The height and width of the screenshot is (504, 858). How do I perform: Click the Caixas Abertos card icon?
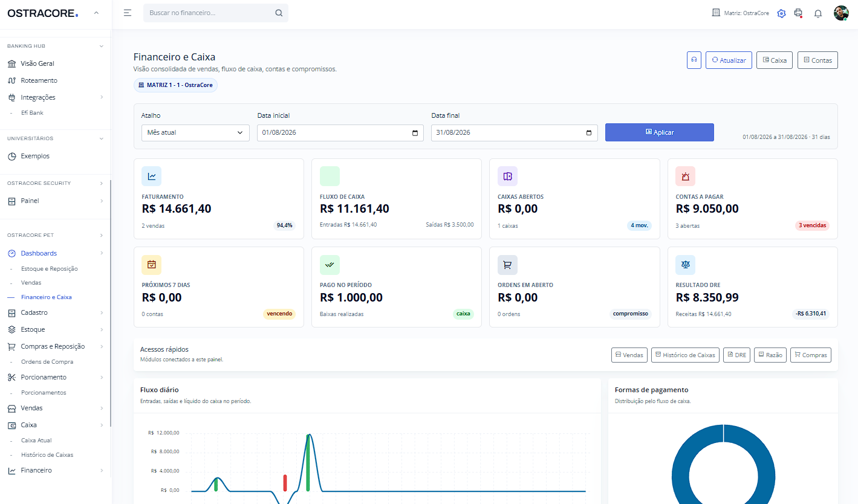pos(508,176)
